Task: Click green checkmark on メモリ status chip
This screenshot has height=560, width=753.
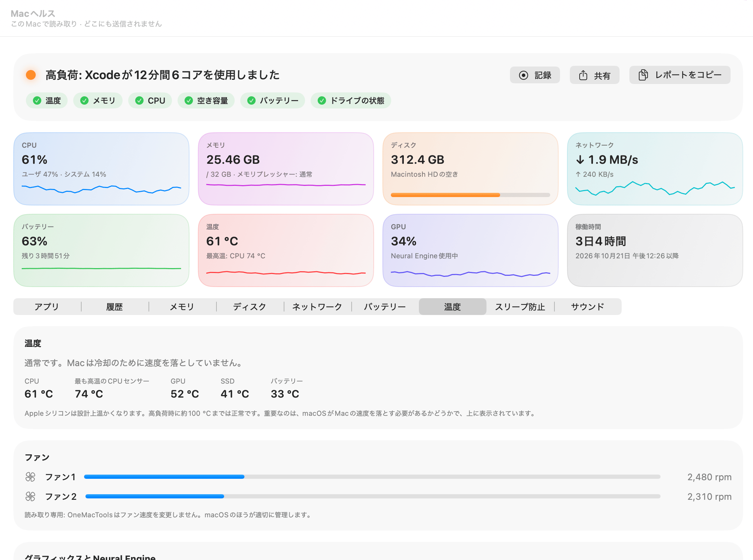Action: tap(84, 101)
